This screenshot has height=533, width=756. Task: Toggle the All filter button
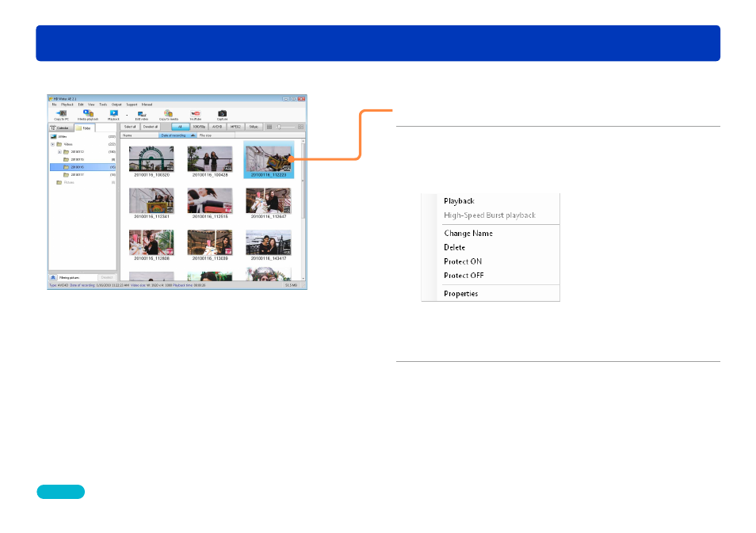coord(181,127)
